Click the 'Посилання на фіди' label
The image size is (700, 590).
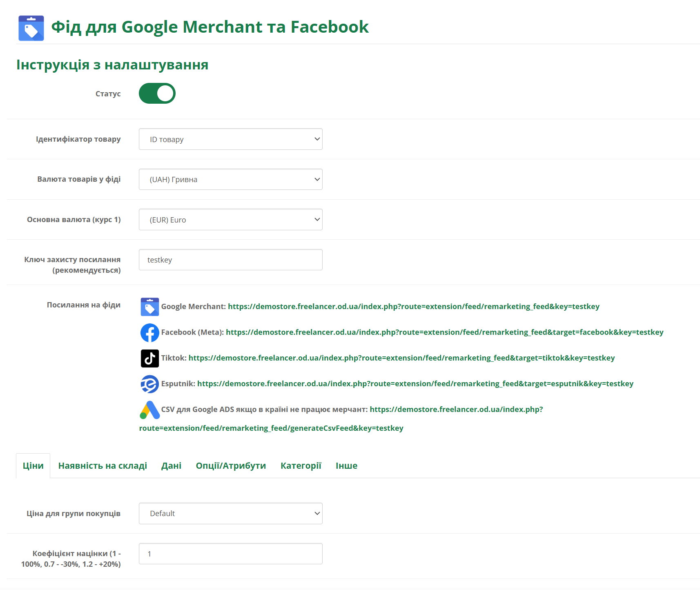(84, 305)
